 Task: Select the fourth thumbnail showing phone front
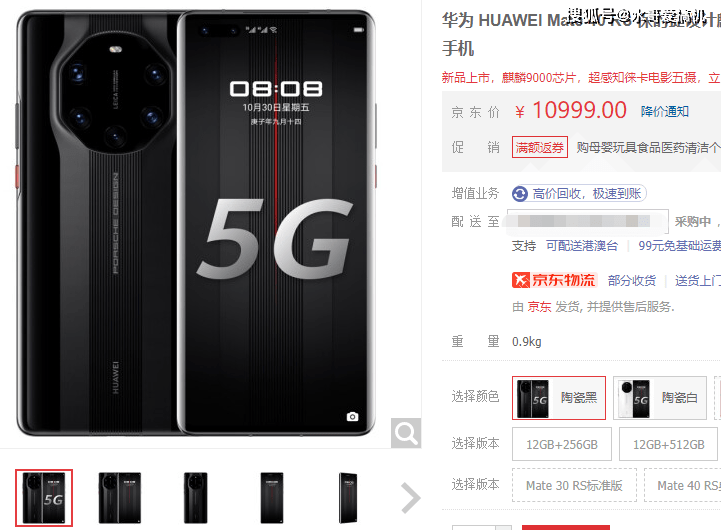[272, 498]
